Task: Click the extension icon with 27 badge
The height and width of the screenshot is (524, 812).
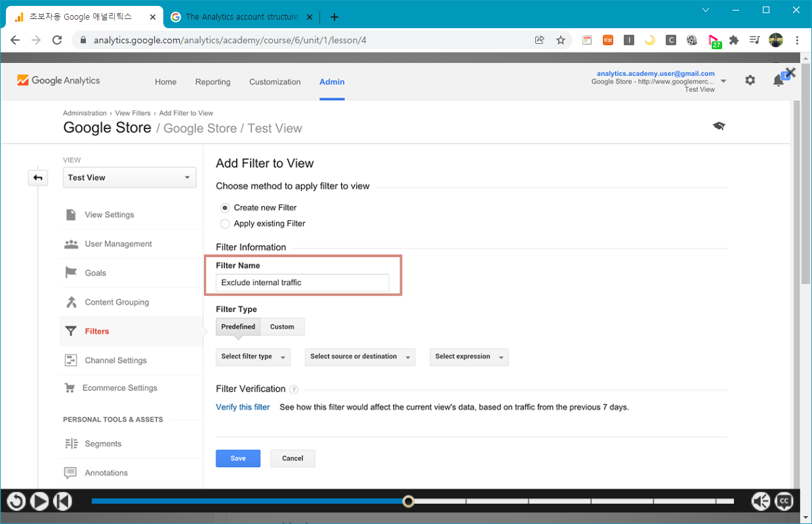Action: click(715, 41)
